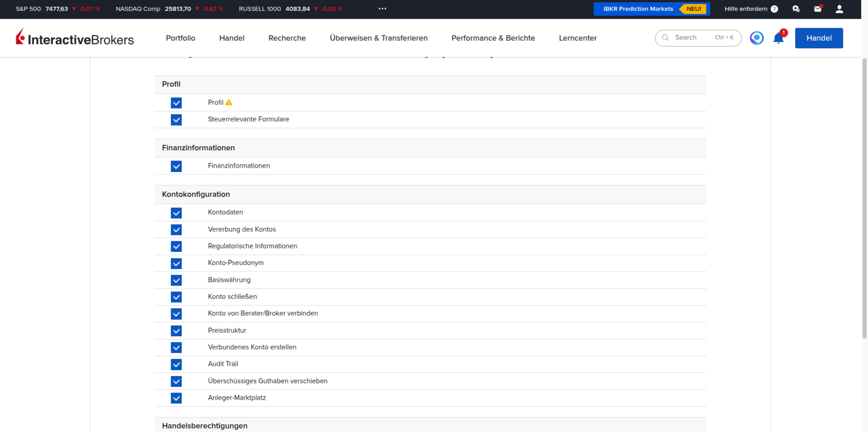This screenshot has height=432, width=868.
Task: Open the Recherche menu
Action: 287,38
